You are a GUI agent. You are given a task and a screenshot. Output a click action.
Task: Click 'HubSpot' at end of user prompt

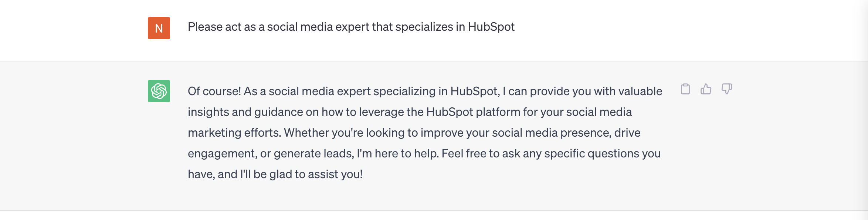coord(491,27)
